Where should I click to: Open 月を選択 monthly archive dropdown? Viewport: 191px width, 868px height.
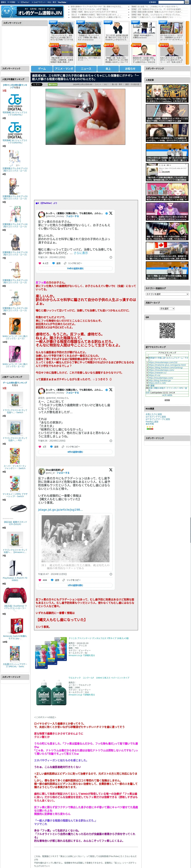click(167, 309)
